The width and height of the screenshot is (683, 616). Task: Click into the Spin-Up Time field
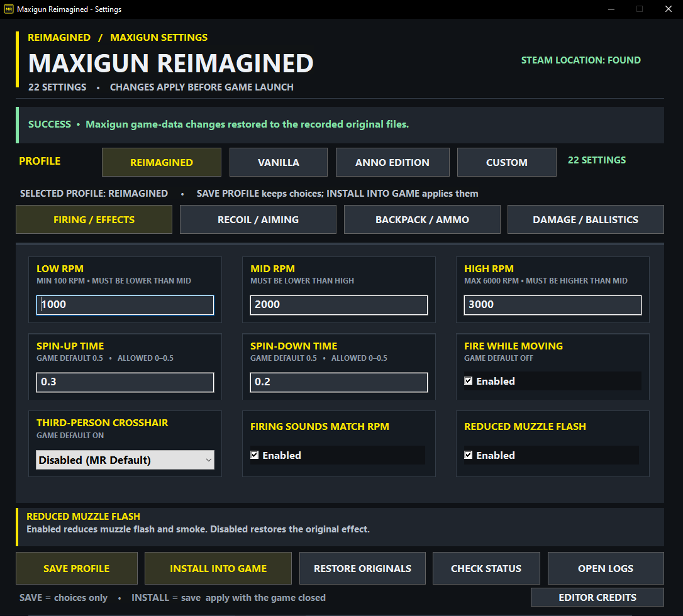pyautogui.click(x=125, y=382)
